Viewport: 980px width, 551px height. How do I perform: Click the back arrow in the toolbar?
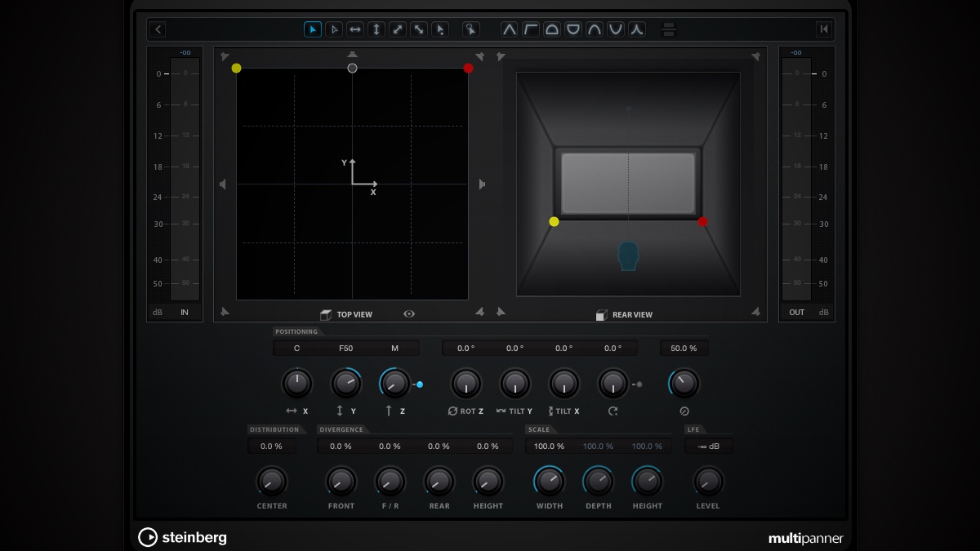158,29
